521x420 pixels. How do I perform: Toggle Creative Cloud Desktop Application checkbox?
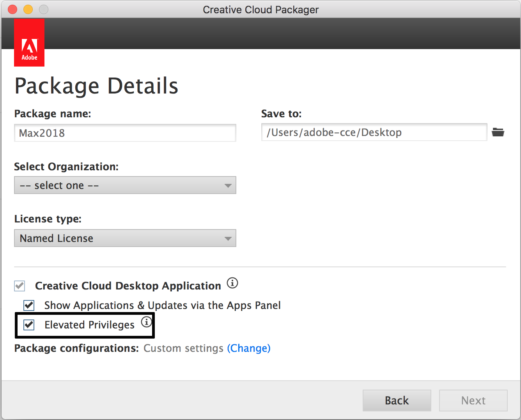19,286
